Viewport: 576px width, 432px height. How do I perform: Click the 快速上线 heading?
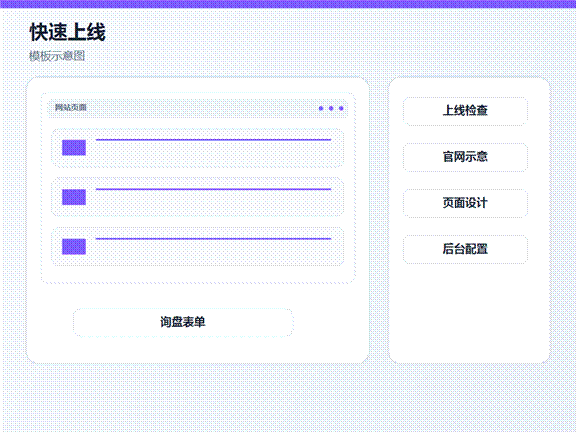pyautogui.click(x=68, y=32)
